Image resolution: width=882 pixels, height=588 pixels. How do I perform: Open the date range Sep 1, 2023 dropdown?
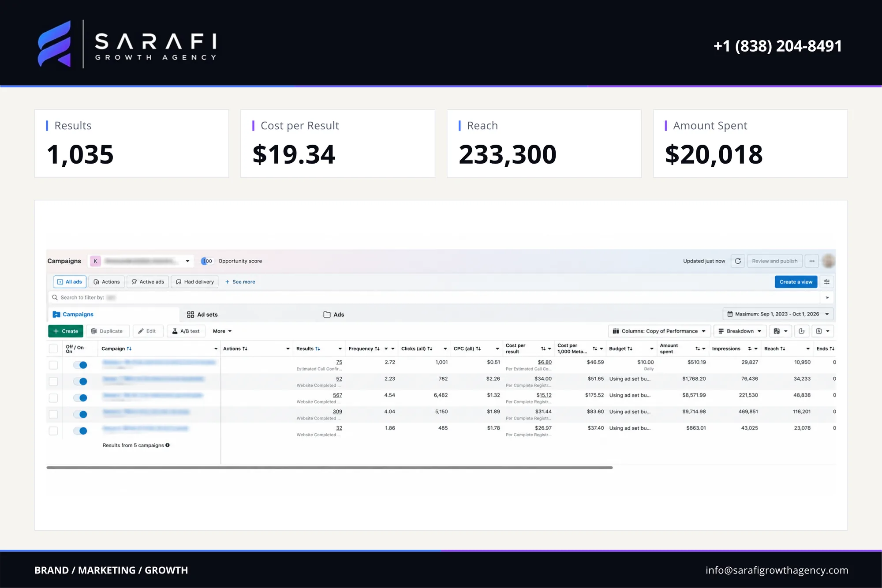pyautogui.click(x=778, y=314)
